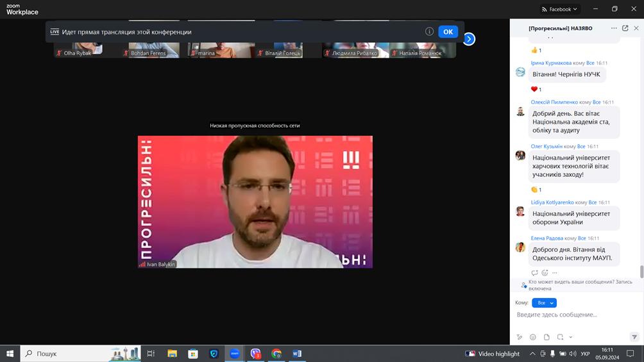This screenshot has width=644, height=362.
Task: Open Google Chrome from the taskbar
Action: click(276, 354)
